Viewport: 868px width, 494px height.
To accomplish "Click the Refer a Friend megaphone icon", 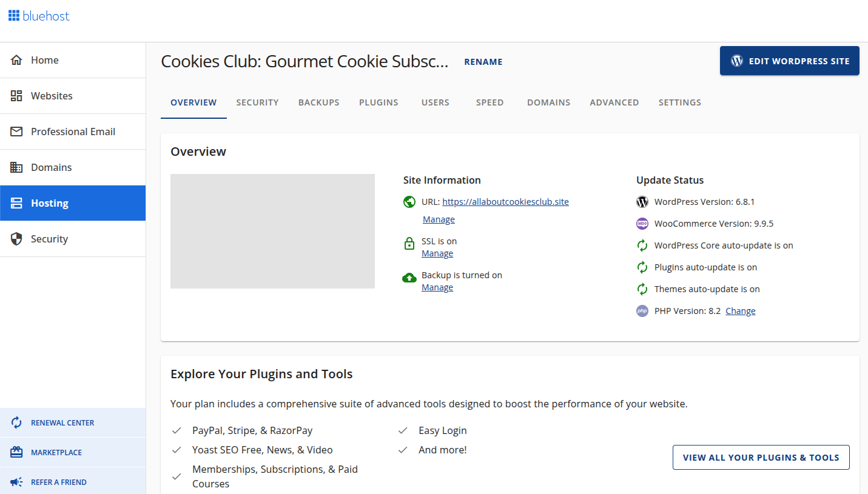I will click(16, 482).
